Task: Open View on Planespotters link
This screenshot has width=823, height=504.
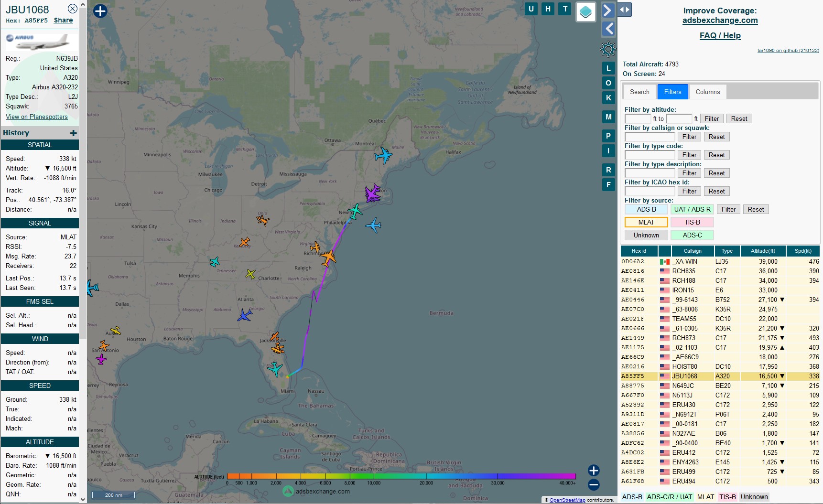Action: pyautogui.click(x=37, y=117)
